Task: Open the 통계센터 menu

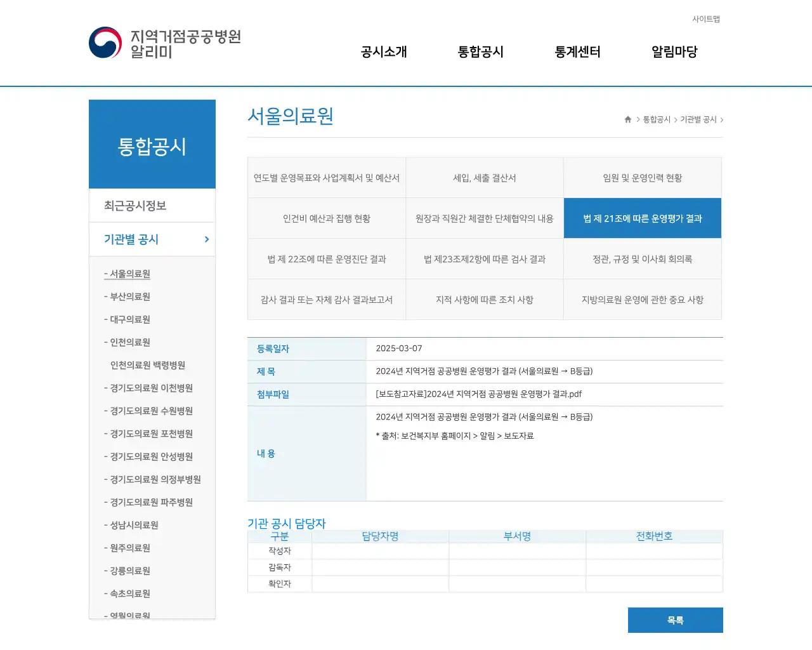Action: pyautogui.click(x=577, y=52)
